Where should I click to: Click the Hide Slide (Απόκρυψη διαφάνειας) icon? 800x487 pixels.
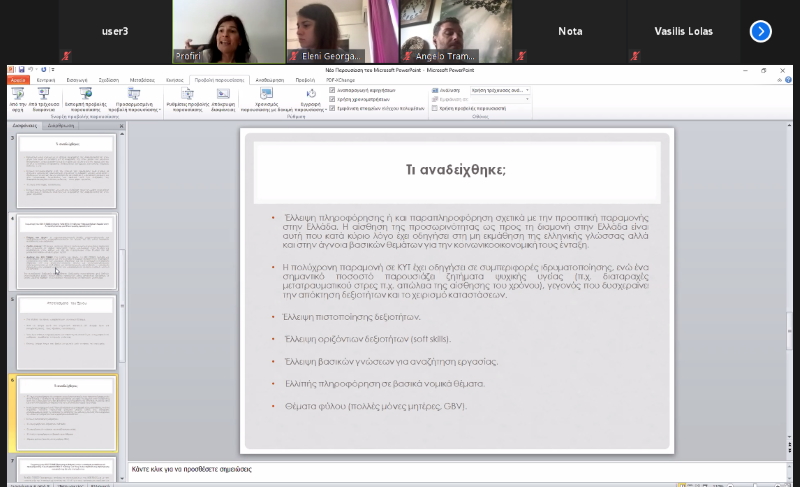click(x=224, y=97)
